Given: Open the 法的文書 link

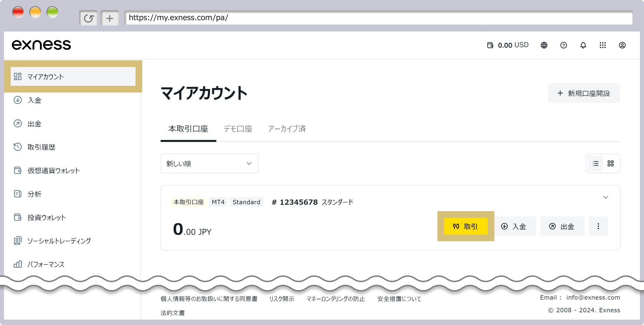Looking at the screenshot, I should (172, 313).
